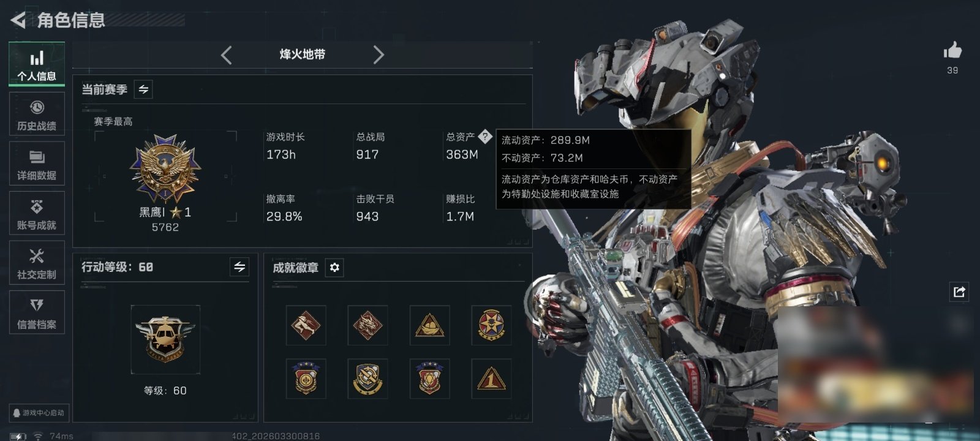Give a thumbs-up like to this profile
Screen dimensions: 980x441
tap(952, 50)
